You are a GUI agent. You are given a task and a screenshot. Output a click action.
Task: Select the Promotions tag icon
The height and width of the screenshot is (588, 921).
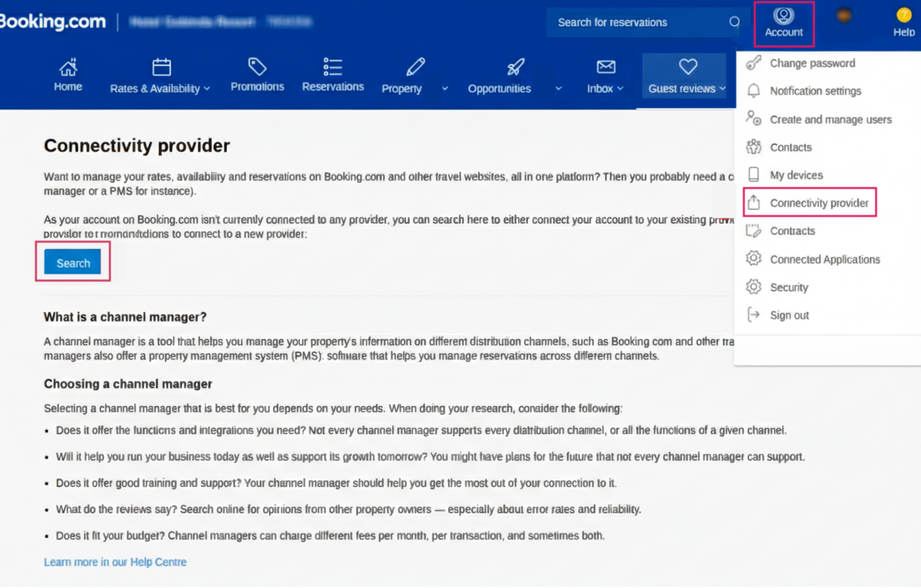click(x=257, y=67)
